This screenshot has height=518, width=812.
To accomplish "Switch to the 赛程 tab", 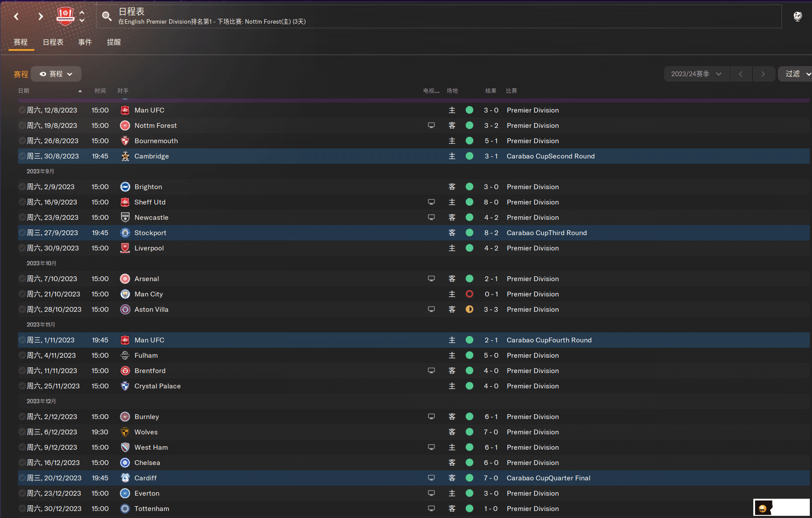I will [x=21, y=42].
